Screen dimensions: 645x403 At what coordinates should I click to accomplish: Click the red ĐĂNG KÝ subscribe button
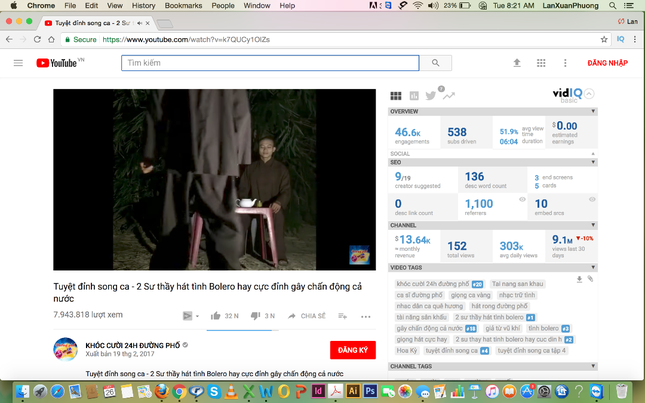coord(352,349)
